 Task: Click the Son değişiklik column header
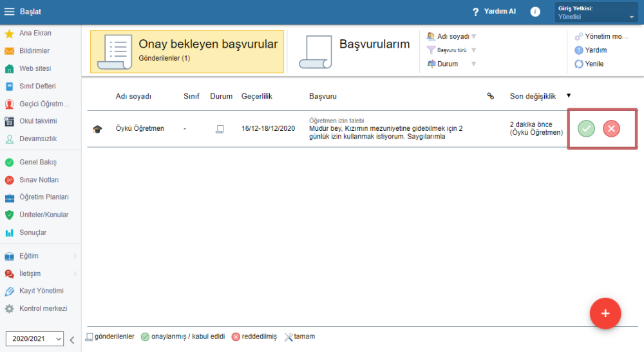(x=533, y=96)
